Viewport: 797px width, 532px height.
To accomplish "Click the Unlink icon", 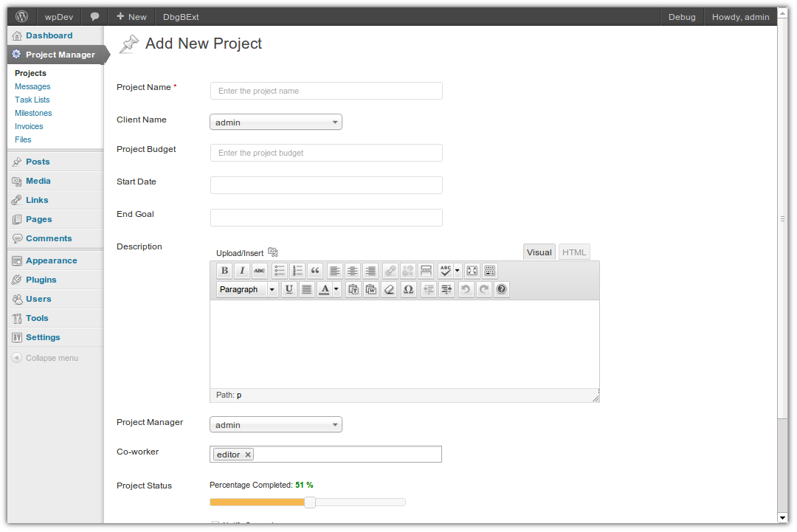I will click(x=407, y=271).
